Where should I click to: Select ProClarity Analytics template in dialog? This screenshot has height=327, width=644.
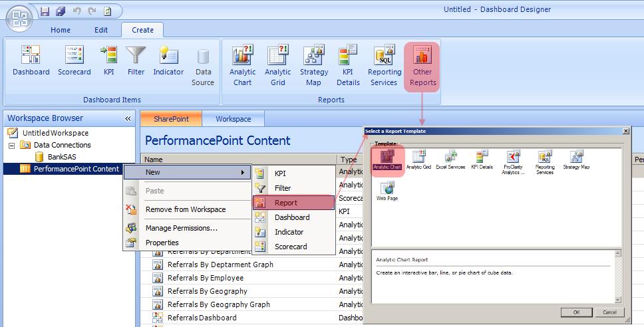513,162
